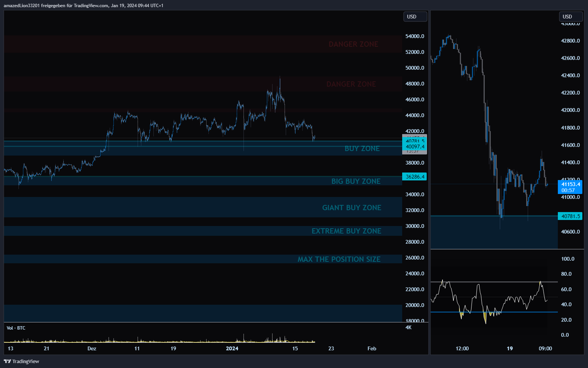
Task: Click the 42200.0 label on right chart
Action: (570, 93)
